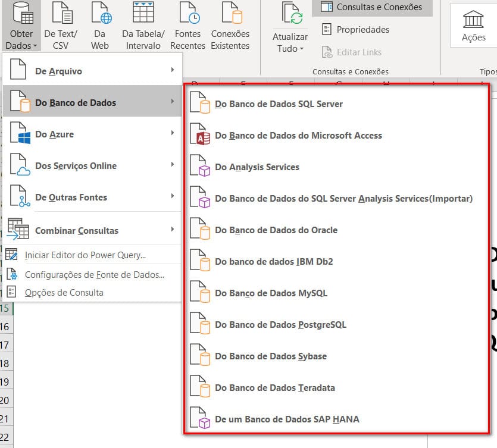The width and height of the screenshot is (497, 448).
Task: Open the Do Azure submenu
Action: coord(92,133)
